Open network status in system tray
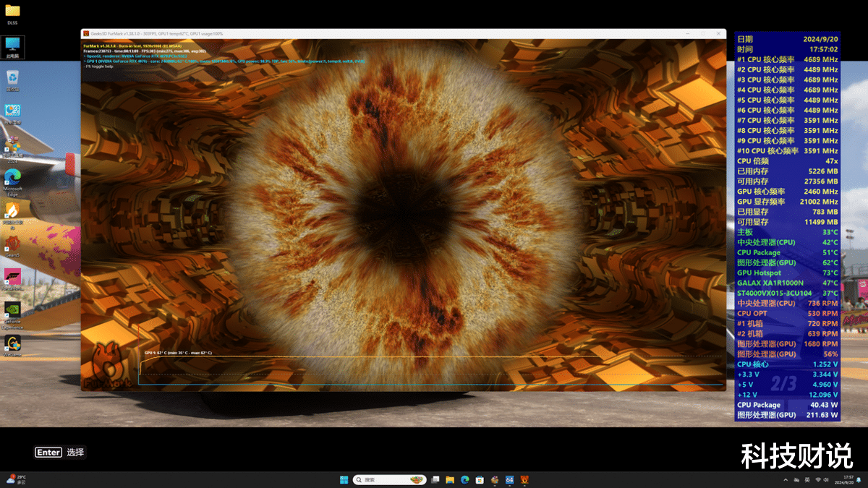868x488 pixels. 818,480
